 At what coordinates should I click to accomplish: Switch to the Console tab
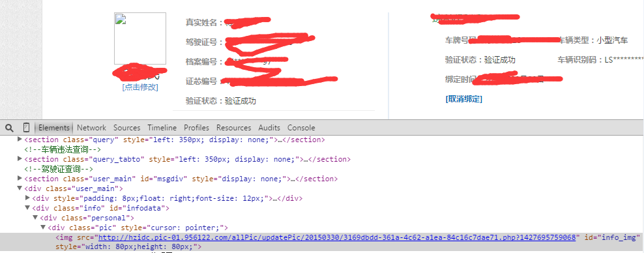[x=301, y=128]
